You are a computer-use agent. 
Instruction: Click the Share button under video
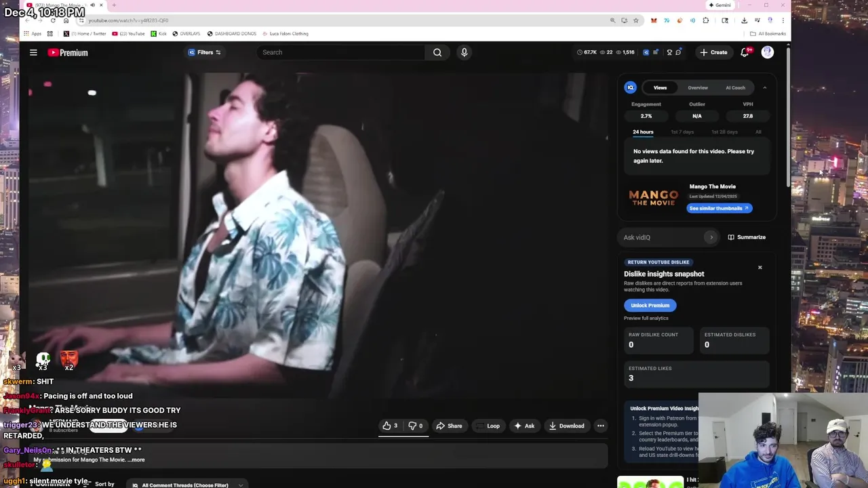tap(449, 426)
